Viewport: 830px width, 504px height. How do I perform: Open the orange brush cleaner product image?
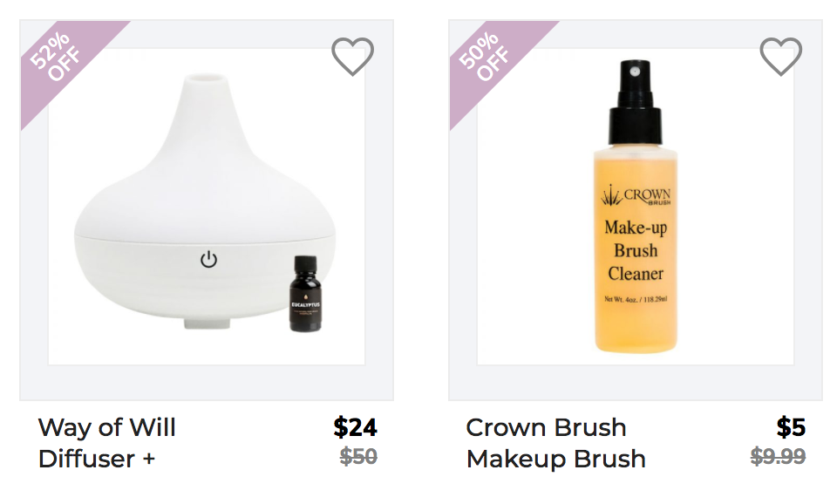(x=636, y=207)
